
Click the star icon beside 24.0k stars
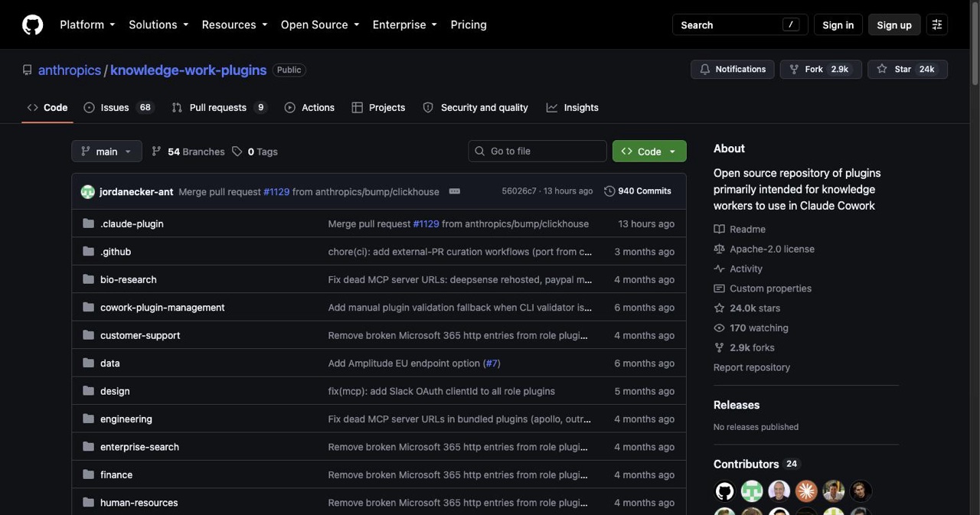[x=719, y=308]
